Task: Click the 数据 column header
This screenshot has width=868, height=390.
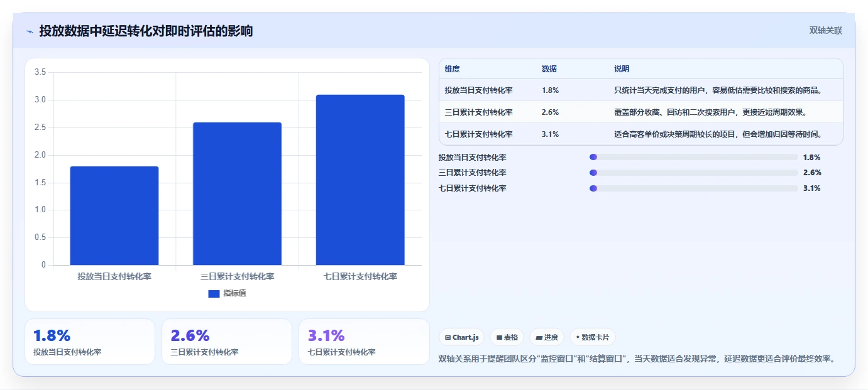Action: click(549, 69)
